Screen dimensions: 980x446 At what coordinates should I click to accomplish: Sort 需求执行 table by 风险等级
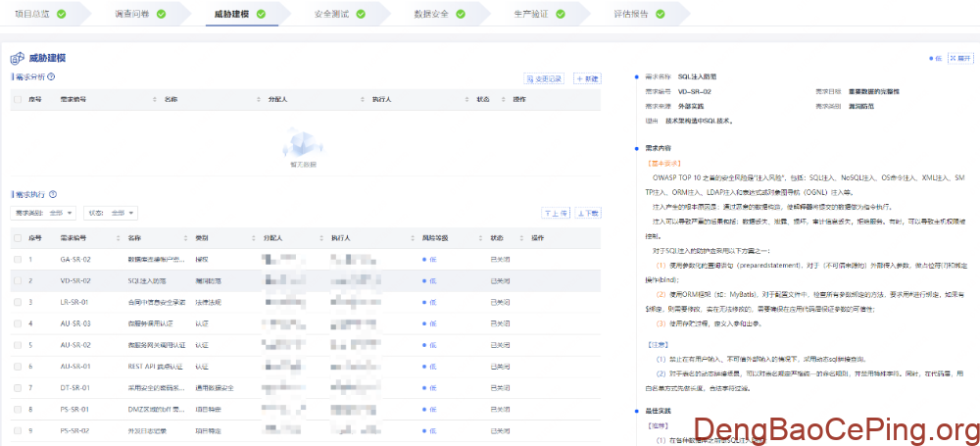(x=481, y=238)
